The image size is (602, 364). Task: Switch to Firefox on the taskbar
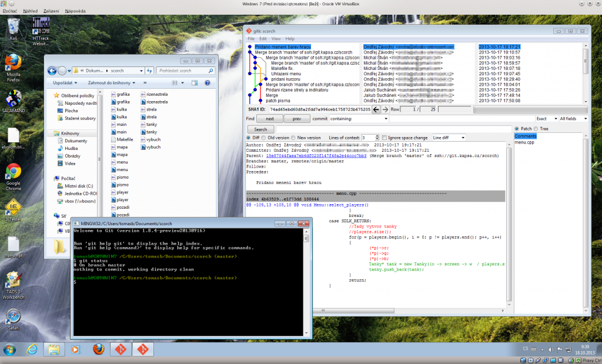pyautogui.click(x=98, y=349)
